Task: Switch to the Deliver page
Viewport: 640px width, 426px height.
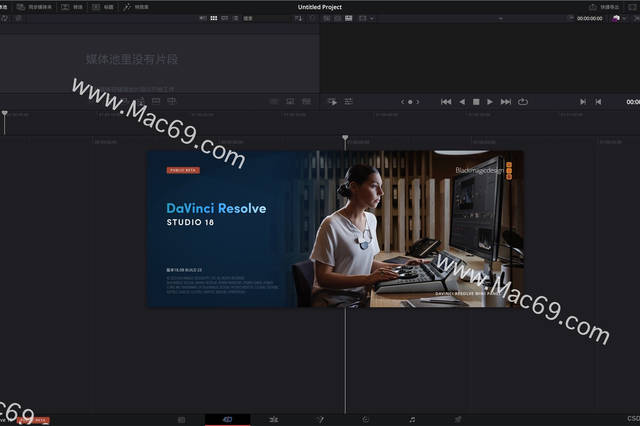Action: pyautogui.click(x=458, y=419)
